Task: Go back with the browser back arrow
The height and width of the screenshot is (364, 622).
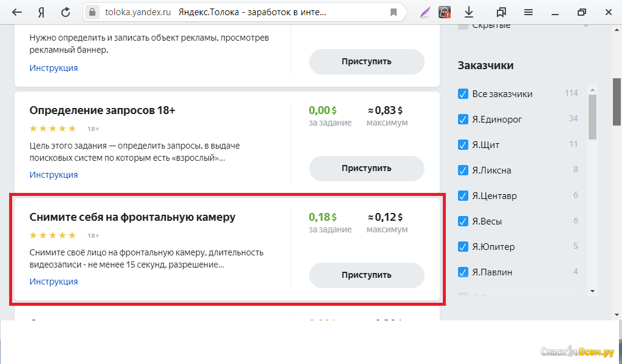Action: [x=16, y=12]
